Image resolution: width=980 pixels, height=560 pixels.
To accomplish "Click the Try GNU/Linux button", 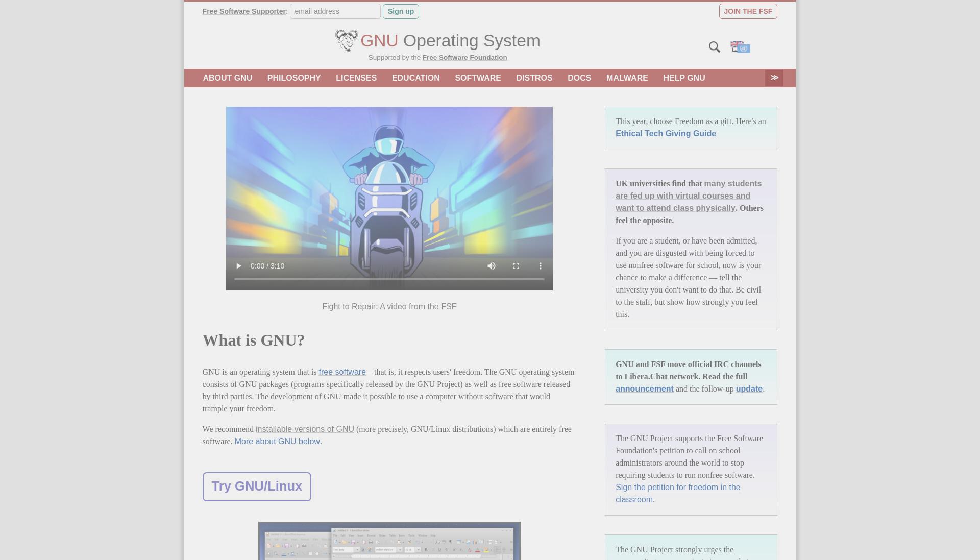I will point(257,486).
